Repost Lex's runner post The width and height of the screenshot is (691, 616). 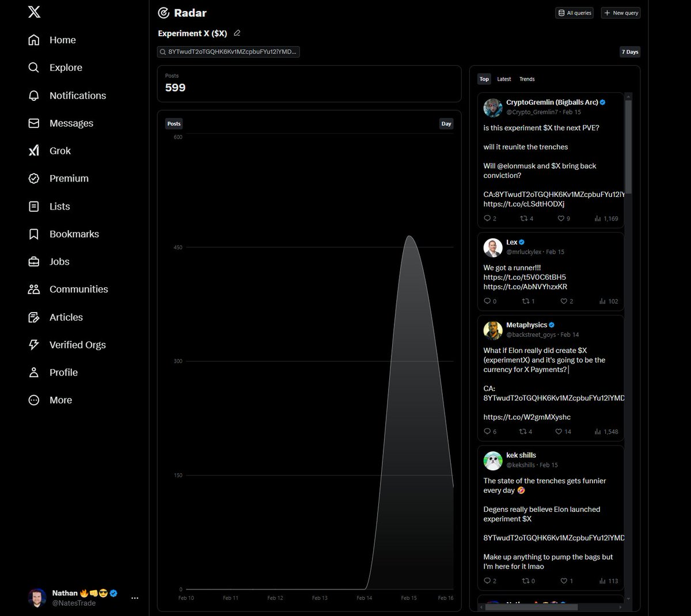(x=528, y=301)
